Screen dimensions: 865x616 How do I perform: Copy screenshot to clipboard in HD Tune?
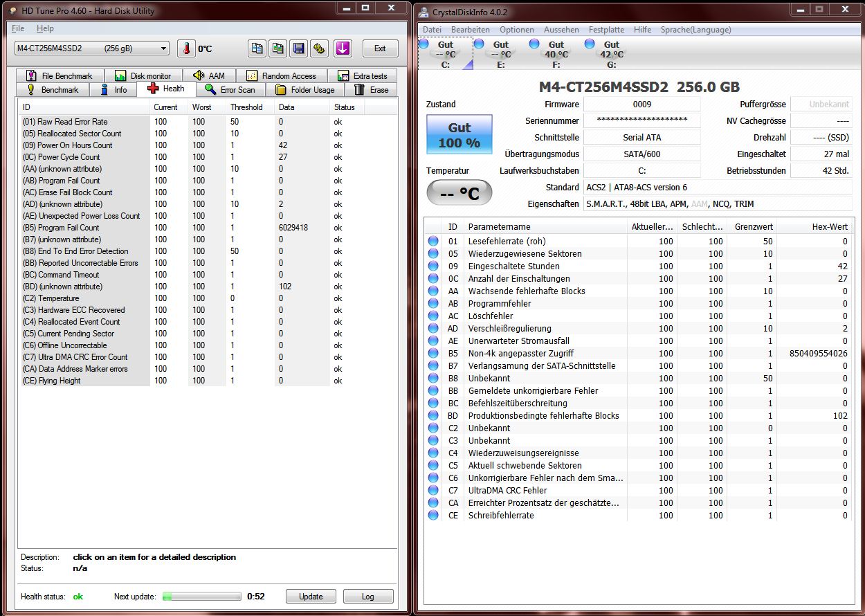(278, 48)
